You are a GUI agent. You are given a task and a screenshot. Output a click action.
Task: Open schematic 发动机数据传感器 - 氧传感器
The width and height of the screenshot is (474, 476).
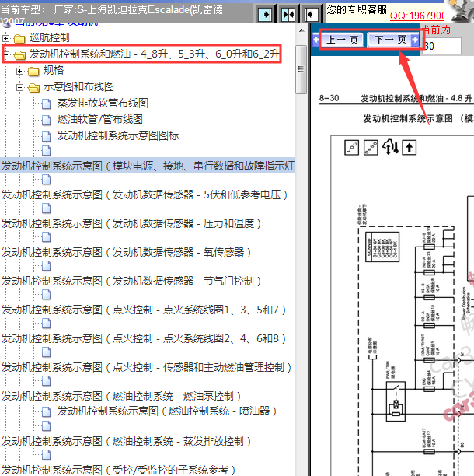(126, 252)
